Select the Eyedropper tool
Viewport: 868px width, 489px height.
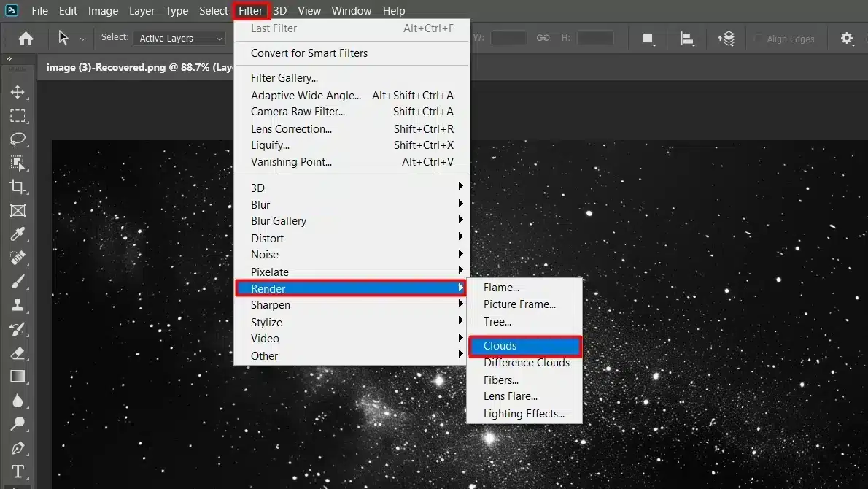18,234
